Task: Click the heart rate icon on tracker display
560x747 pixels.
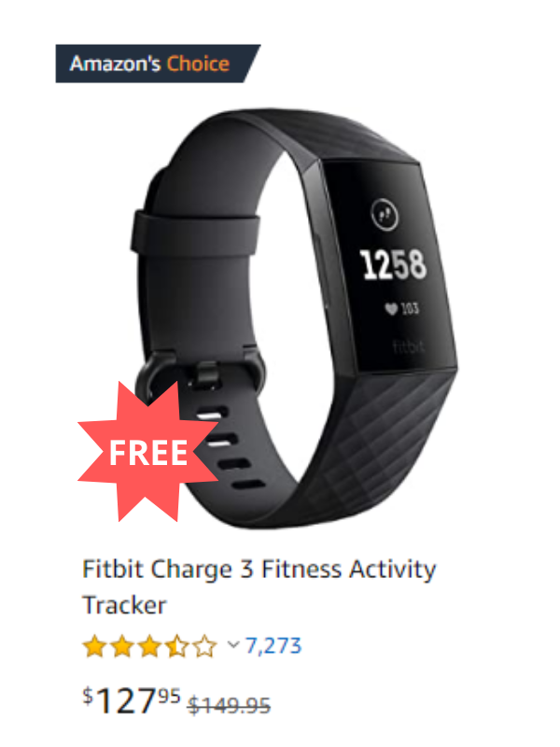Action: pyautogui.click(x=391, y=309)
